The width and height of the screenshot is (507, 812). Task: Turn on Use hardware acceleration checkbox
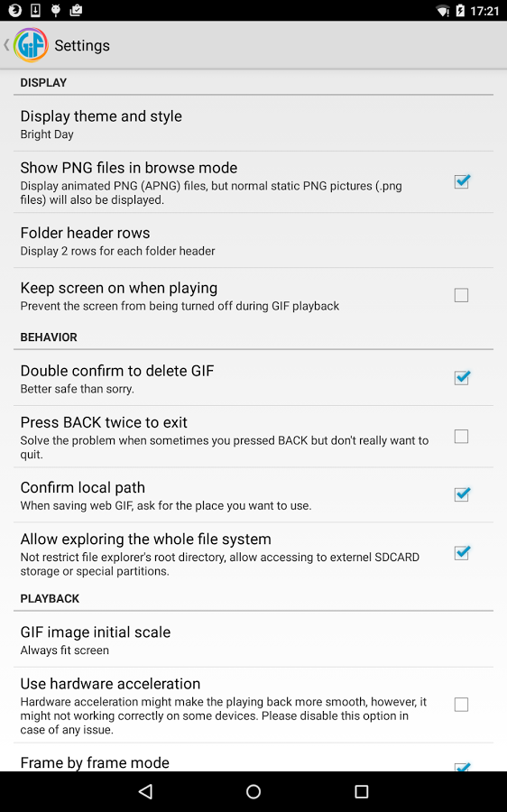[x=461, y=705]
